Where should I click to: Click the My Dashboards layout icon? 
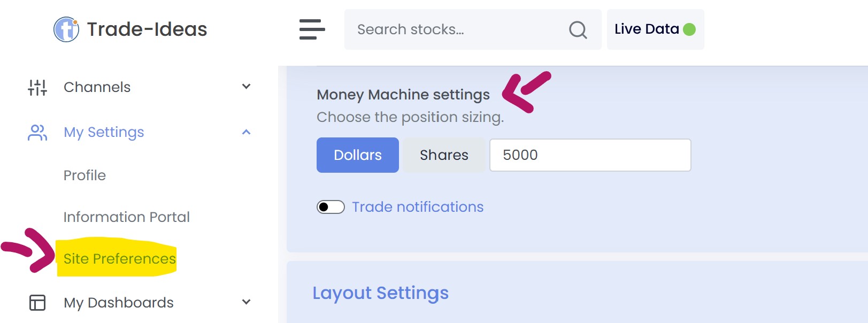point(37,303)
